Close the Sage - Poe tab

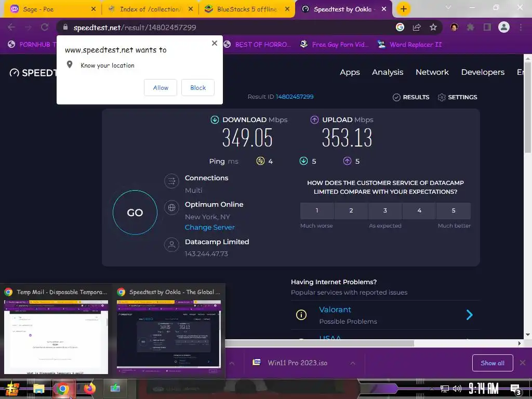(x=94, y=9)
